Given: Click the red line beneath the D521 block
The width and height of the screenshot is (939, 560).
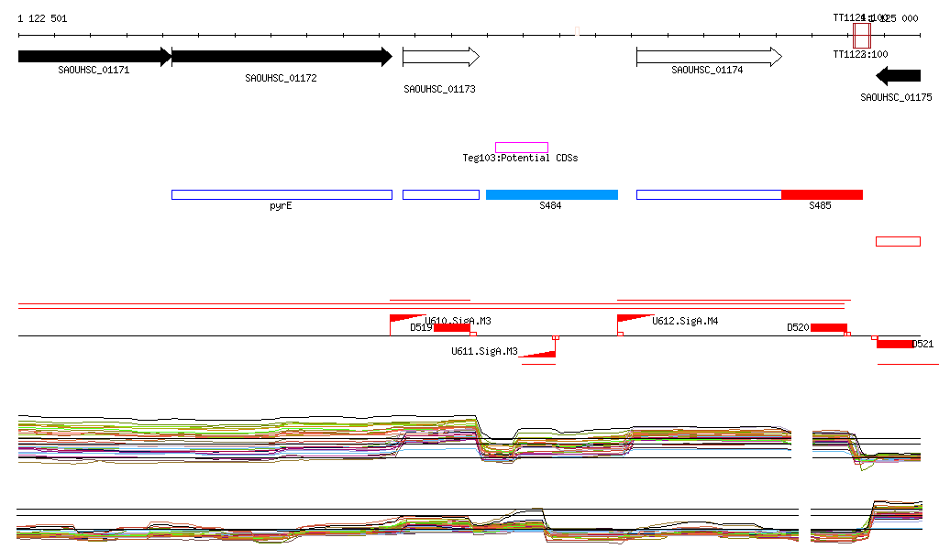Looking at the screenshot, I should tap(908, 365).
